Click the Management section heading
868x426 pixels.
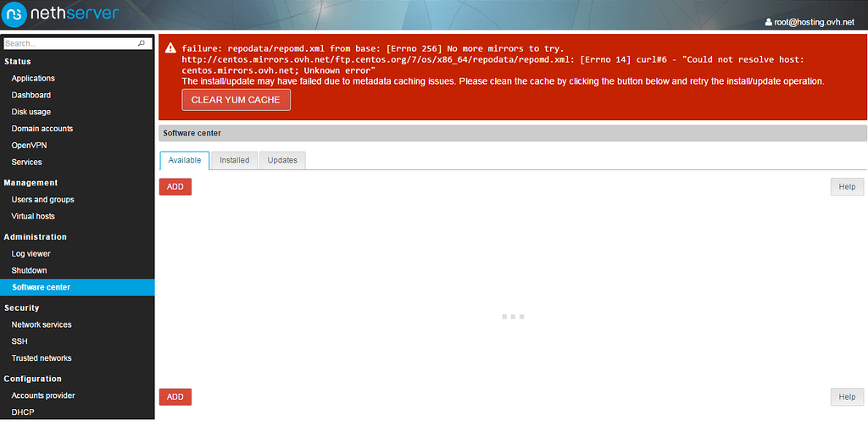click(x=31, y=183)
